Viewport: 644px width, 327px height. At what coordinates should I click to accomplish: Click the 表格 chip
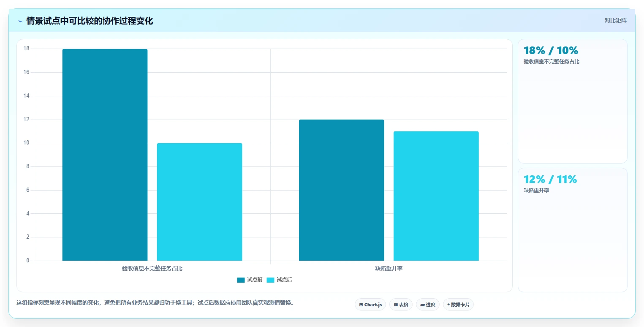401,305
